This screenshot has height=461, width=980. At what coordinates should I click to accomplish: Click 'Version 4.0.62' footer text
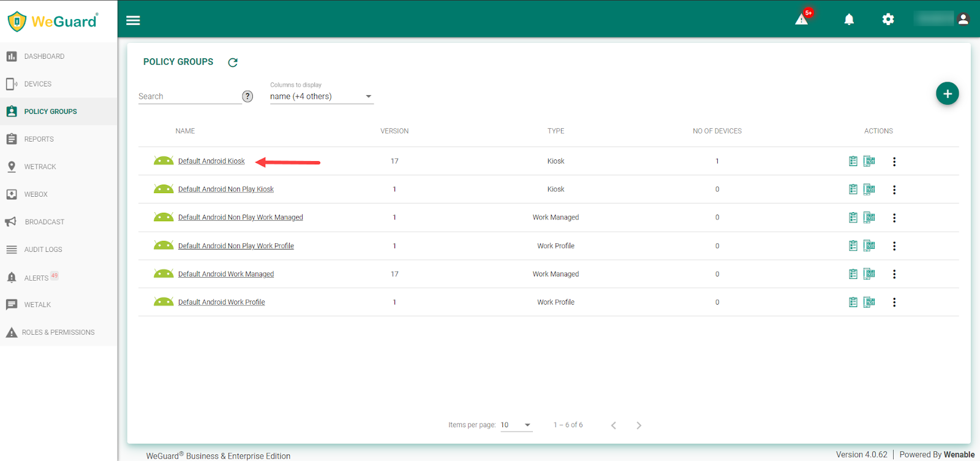[x=861, y=454]
